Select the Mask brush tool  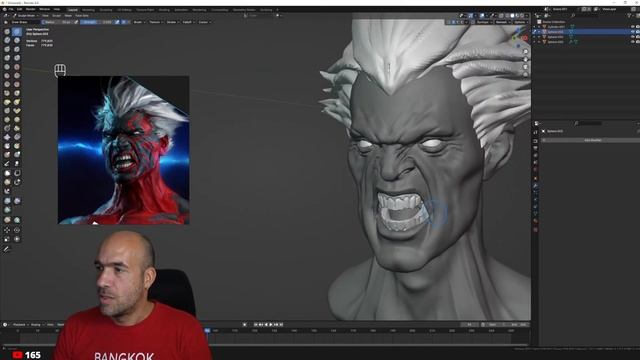[x=7, y=146]
